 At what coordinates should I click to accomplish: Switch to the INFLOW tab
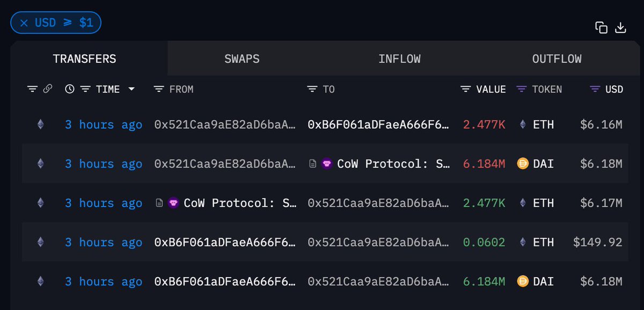pos(399,59)
